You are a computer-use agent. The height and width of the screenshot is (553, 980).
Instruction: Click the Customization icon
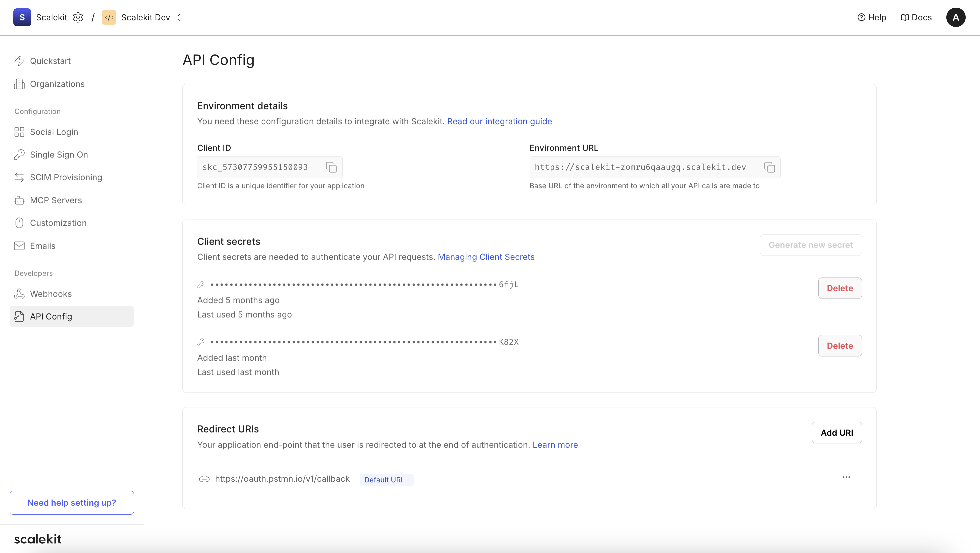(x=19, y=223)
